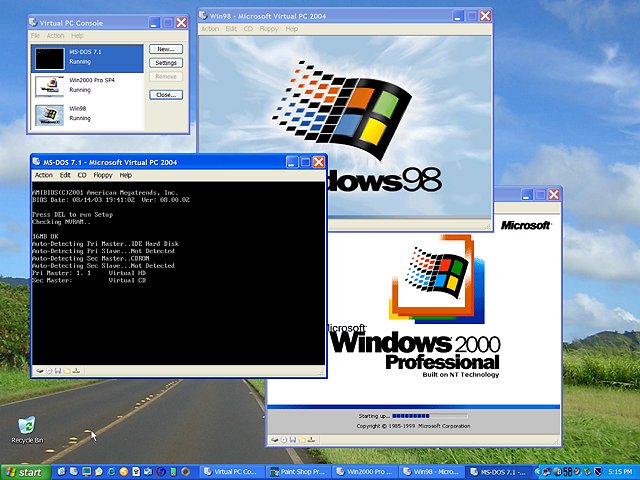The height and width of the screenshot is (480, 640).
Task: Open Action menu in Win98 window
Action: click(x=210, y=29)
